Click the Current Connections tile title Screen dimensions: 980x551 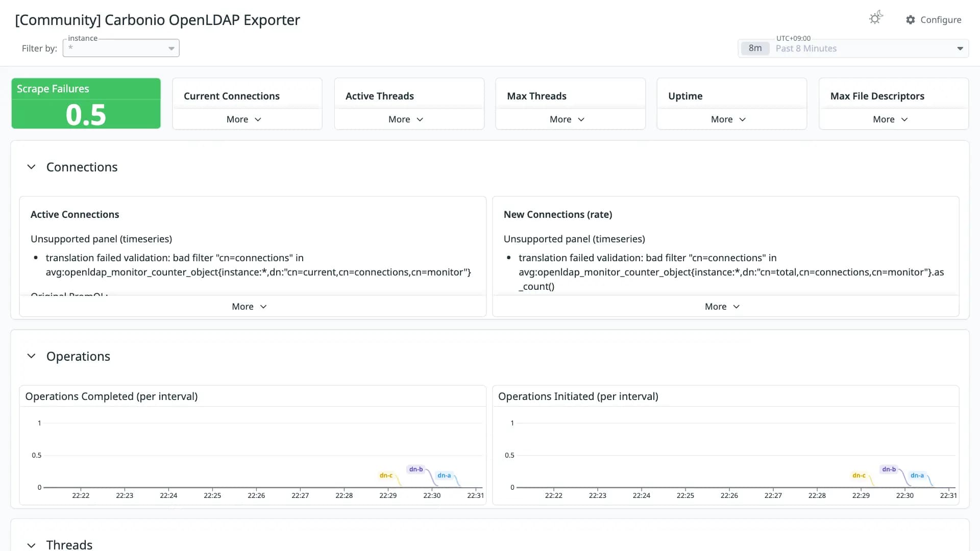[x=232, y=96]
